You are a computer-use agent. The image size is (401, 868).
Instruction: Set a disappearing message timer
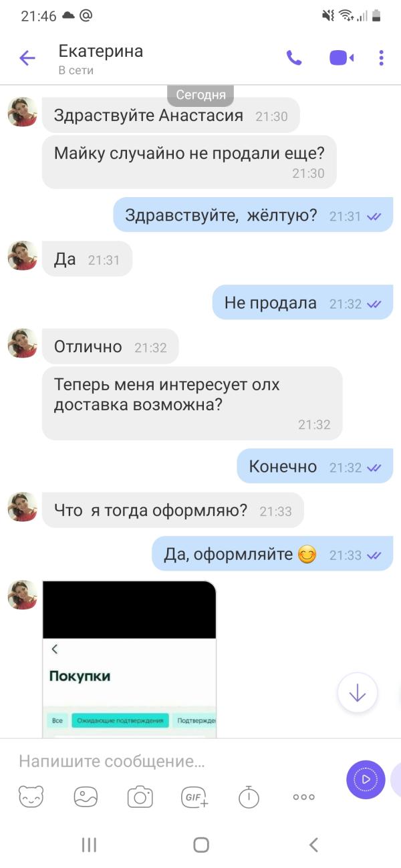[249, 797]
